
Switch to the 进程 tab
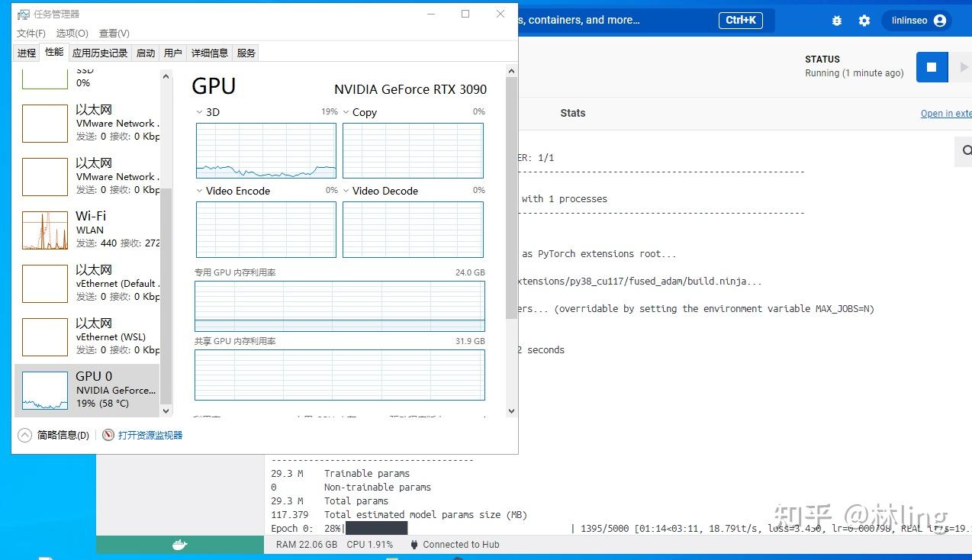click(27, 53)
